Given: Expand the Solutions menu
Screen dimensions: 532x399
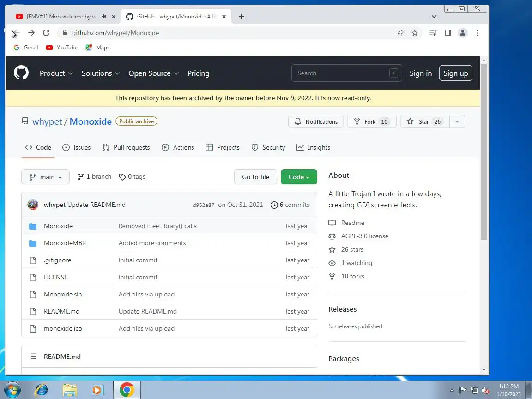Looking at the screenshot, I should click(100, 73).
